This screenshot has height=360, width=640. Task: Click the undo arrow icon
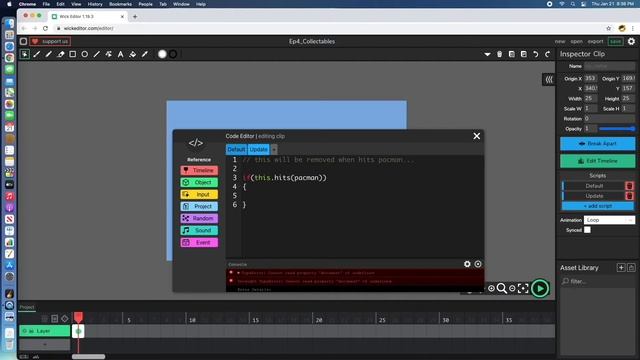click(536, 54)
